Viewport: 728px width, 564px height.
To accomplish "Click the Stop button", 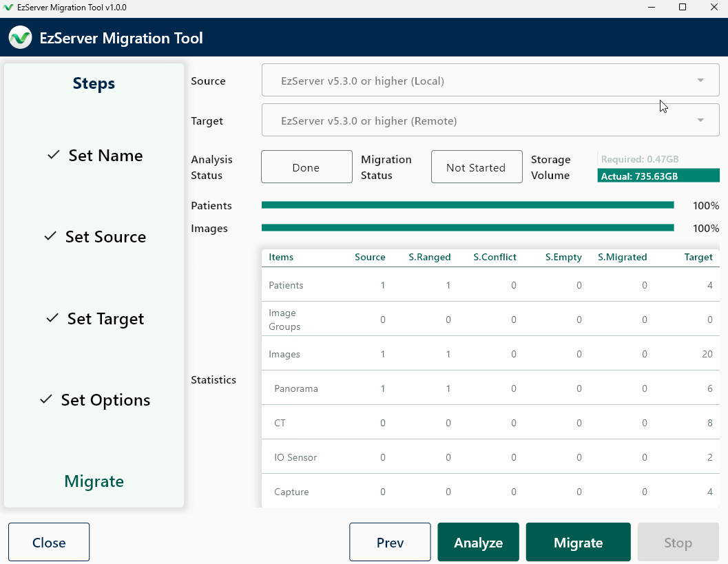I will click(x=678, y=542).
